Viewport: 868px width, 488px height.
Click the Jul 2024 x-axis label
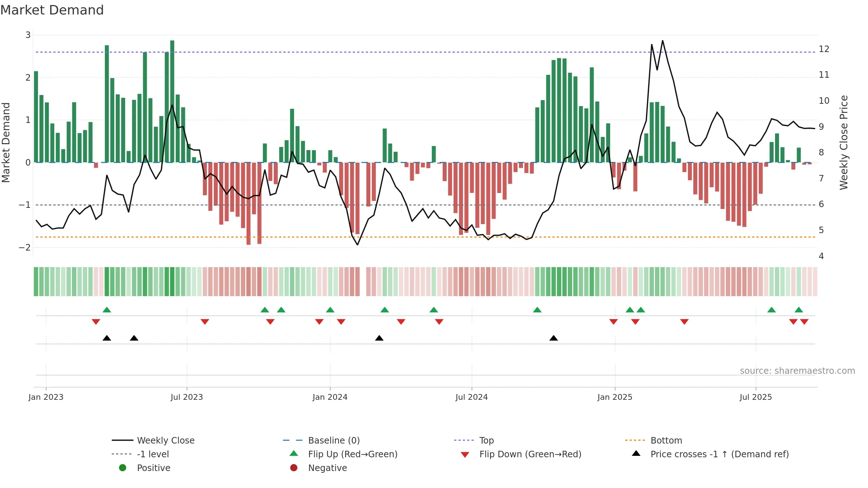tap(472, 397)
